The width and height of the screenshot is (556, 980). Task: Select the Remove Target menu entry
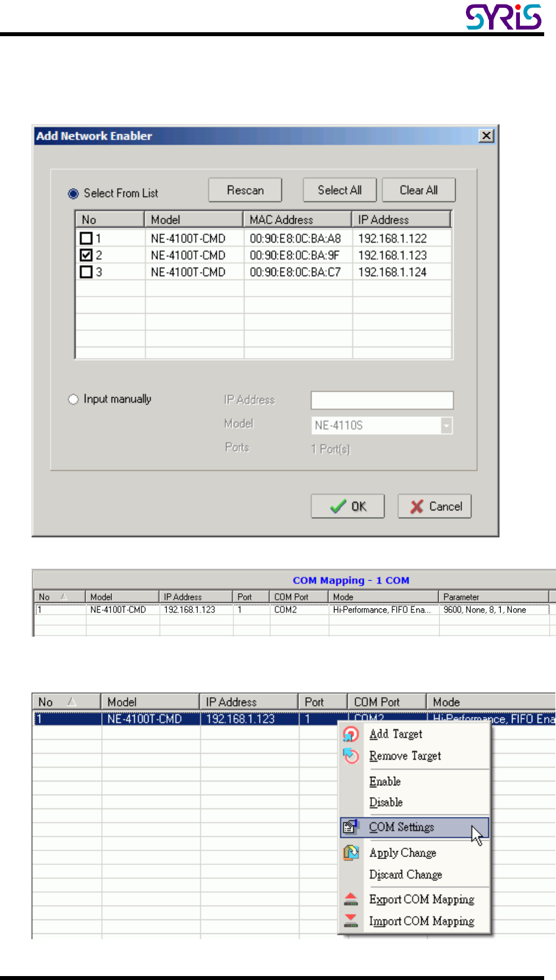pyautogui.click(x=405, y=756)
